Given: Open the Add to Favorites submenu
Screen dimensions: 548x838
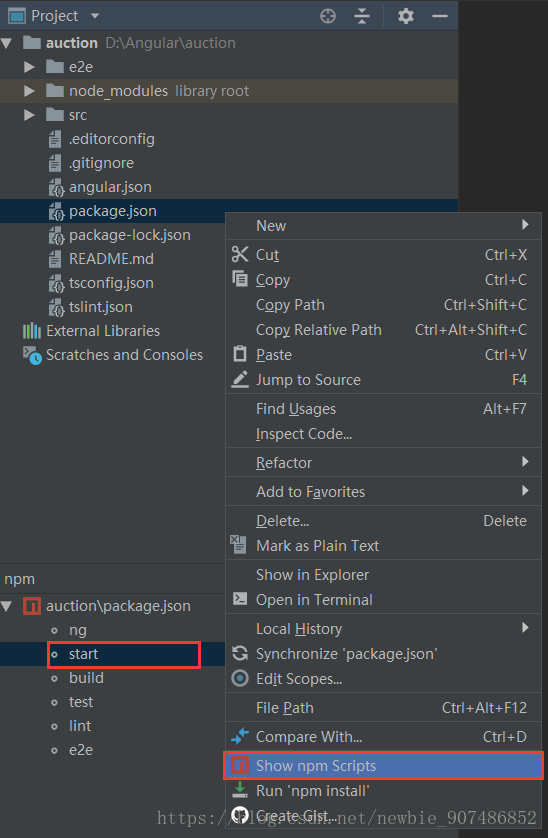Looking at the screenshot, I should [x=383, y=492].
